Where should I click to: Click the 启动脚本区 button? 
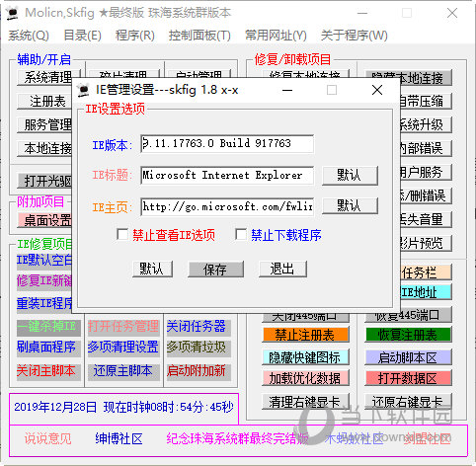click(x=408, y=357)
